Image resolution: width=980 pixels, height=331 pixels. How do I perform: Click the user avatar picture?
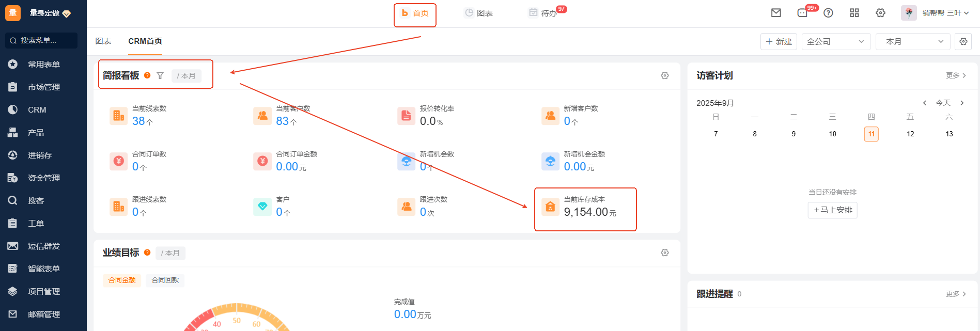[x=909, y=13]
